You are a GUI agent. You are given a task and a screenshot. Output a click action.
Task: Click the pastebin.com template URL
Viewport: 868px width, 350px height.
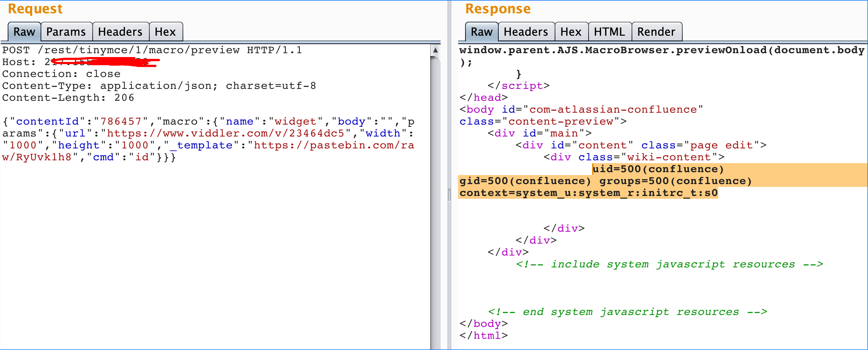[208, 151]
